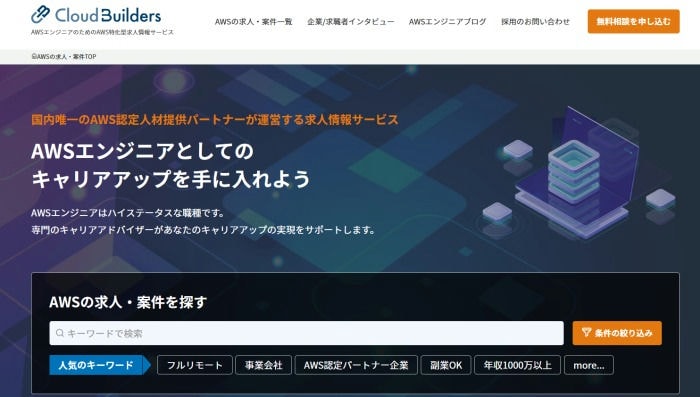Click the filter funnel icon on orange button

tap(587, 333)
